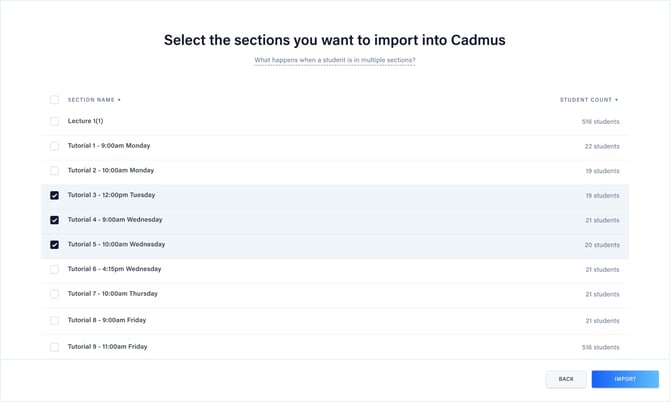This screenshot has height=402, width=670.
Task: Tick the Tutorial 2 - 10:00am Monday checkbox
Action: 54,171
